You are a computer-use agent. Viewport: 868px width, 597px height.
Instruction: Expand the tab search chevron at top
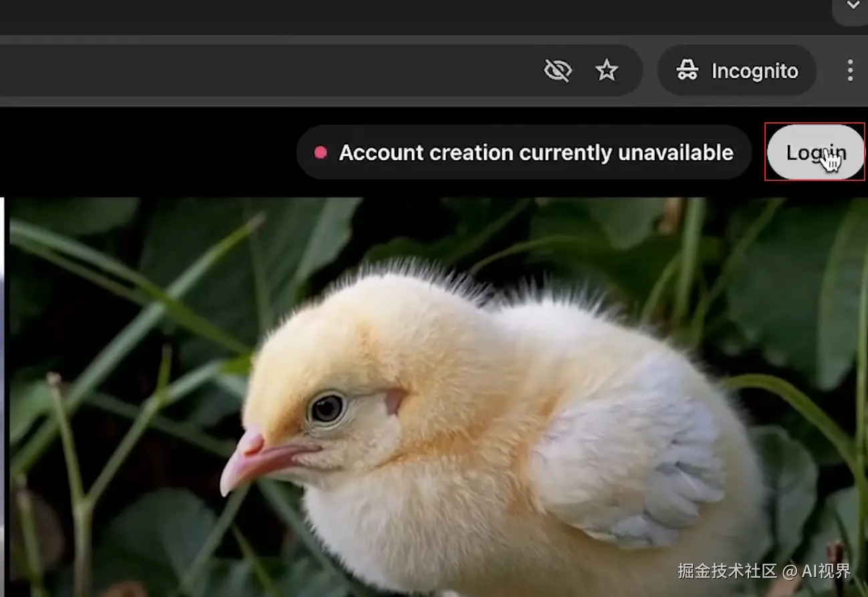click(853, 6)
